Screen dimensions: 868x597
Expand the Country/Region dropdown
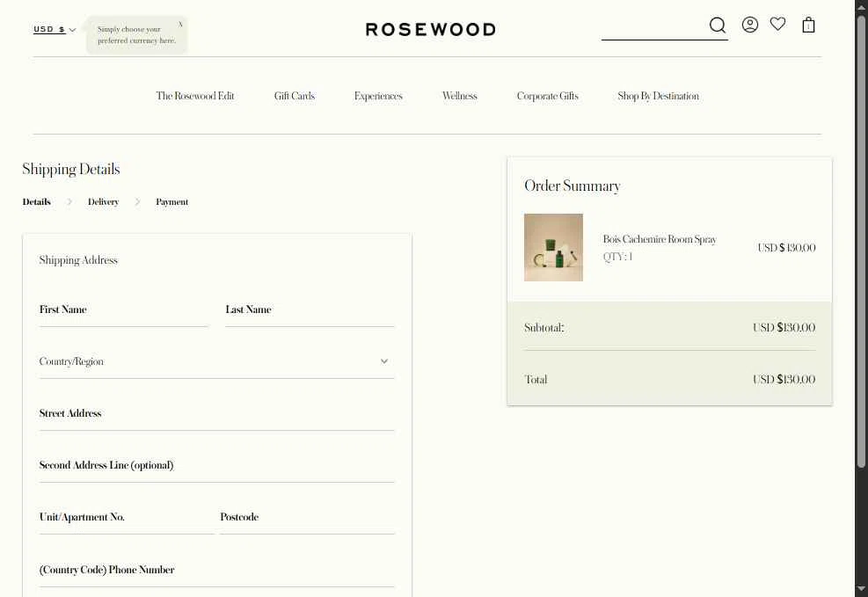[x=217, y=362]
